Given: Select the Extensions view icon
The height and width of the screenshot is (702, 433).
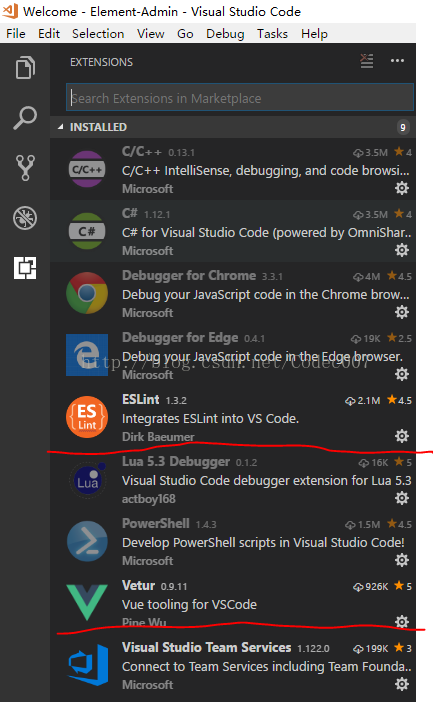Looking at the screenshot, I should coord(25,268).
